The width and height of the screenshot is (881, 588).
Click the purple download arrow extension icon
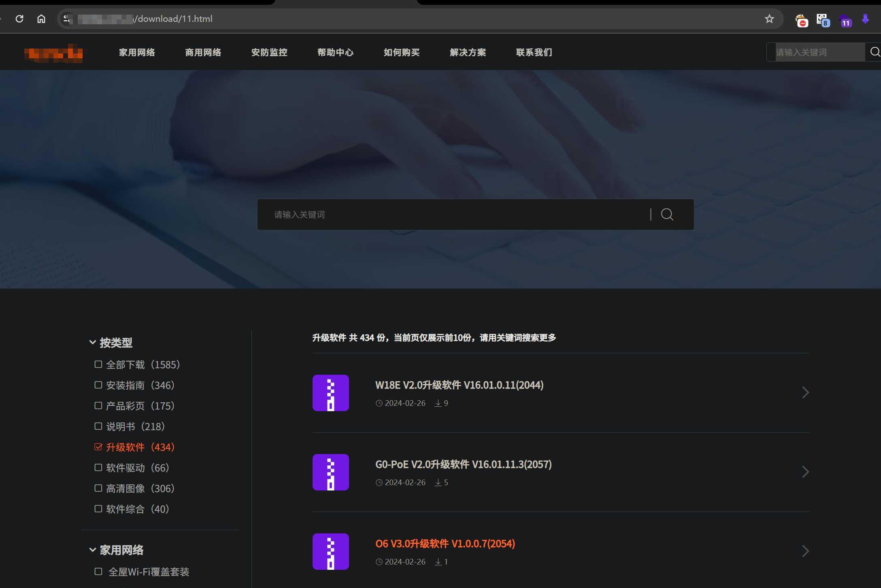(x=865, y=19)
